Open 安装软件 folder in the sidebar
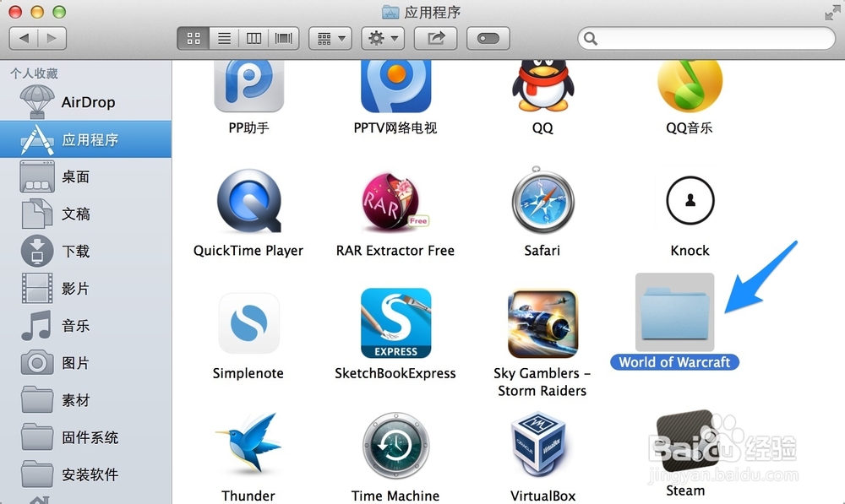 85,474
